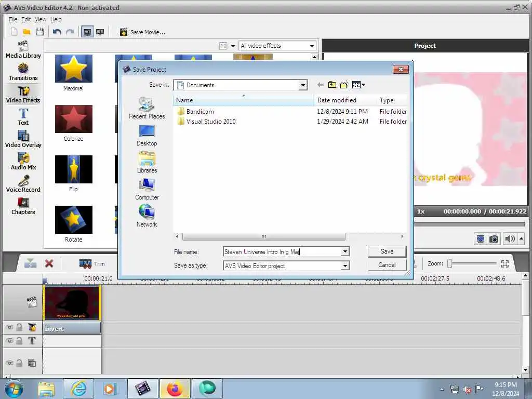Screen dimensions: 532x399
Task: Open the Edit menu
Action: (x=26, y=19)
